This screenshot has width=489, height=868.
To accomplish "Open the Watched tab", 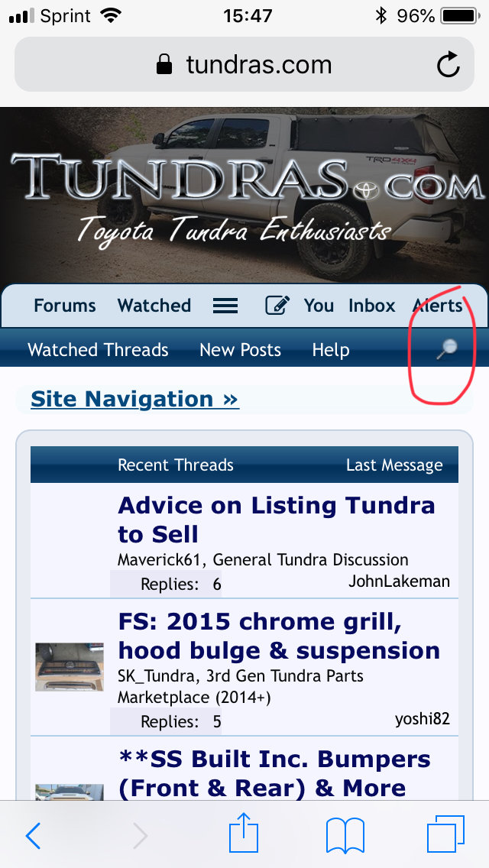I will (x=154, y=306).
